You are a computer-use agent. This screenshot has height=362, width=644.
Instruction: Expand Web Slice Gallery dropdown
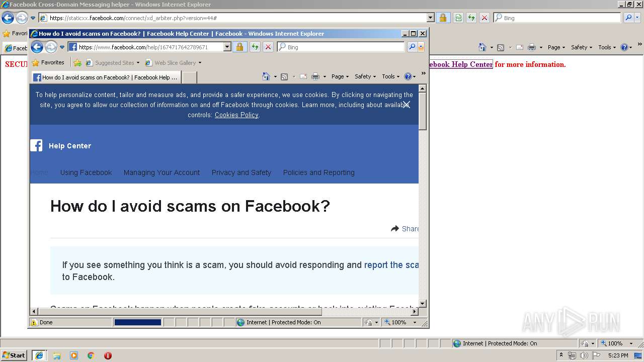(x=200, y=63)
